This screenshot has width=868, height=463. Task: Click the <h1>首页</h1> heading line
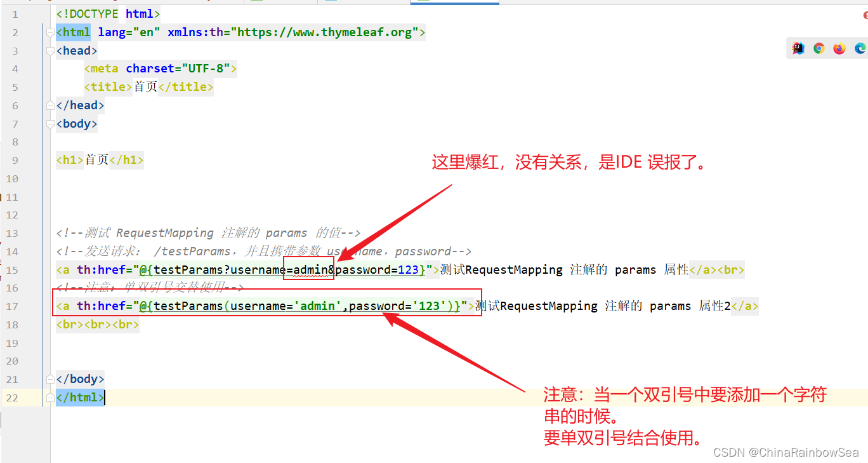pos(100,160)
